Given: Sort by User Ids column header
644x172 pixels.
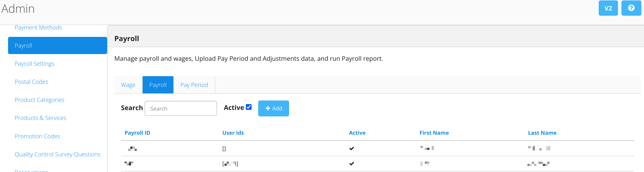Looking at the screenshot, I should point(233,133).
